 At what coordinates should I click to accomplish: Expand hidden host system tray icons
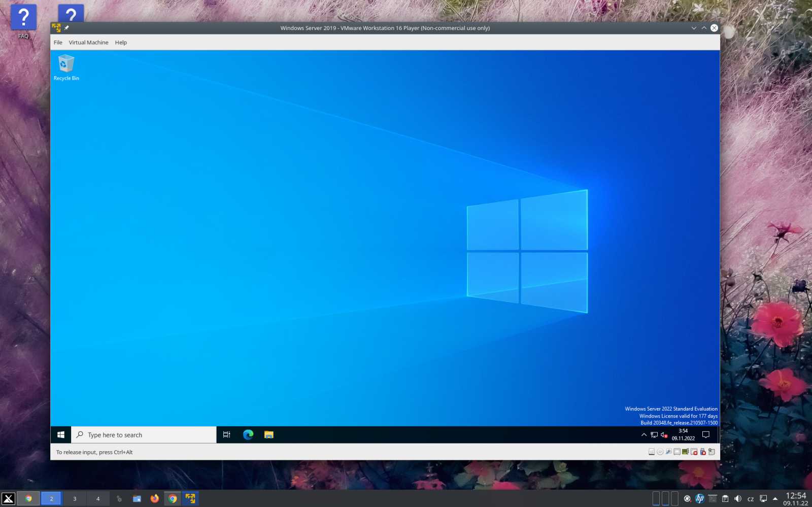click(x=775, y=498)
